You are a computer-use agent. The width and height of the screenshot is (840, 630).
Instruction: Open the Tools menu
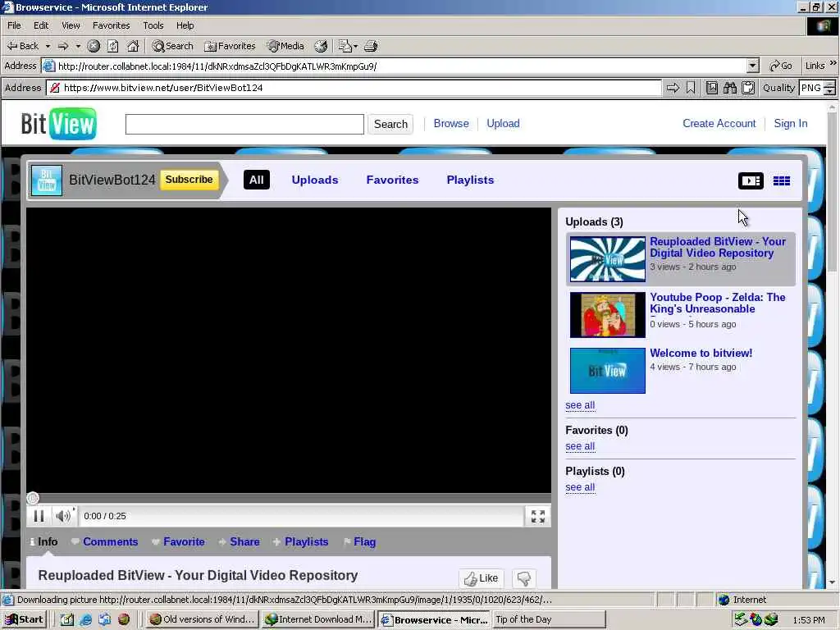pos(153,25)
